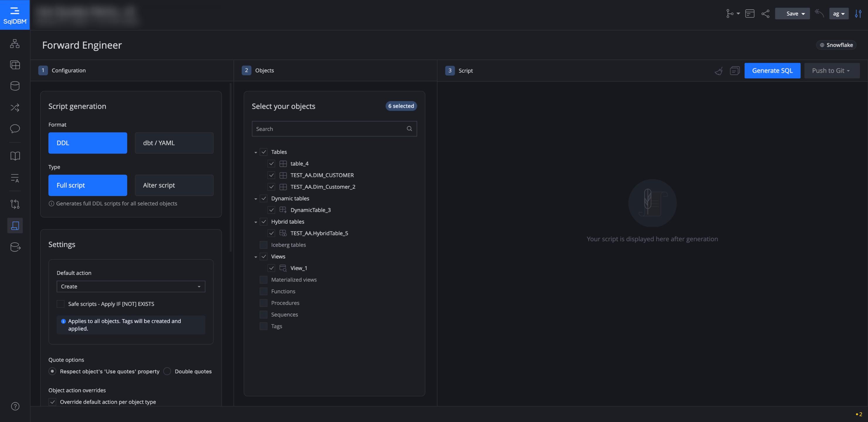Click the clear script broom icon
The image size is (868, 422).
click(x=718, y=71)
